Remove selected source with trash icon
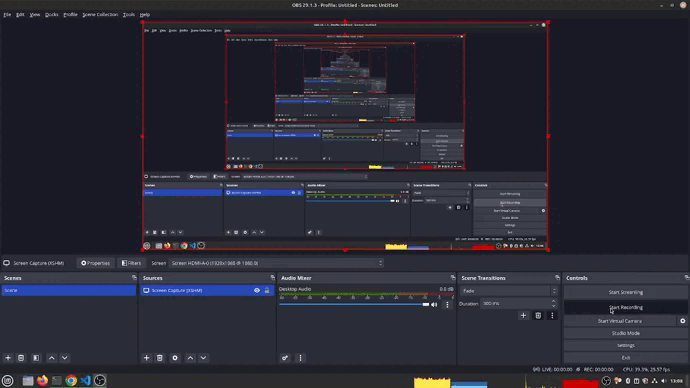 pyautogui.click(x=160, y=358)
